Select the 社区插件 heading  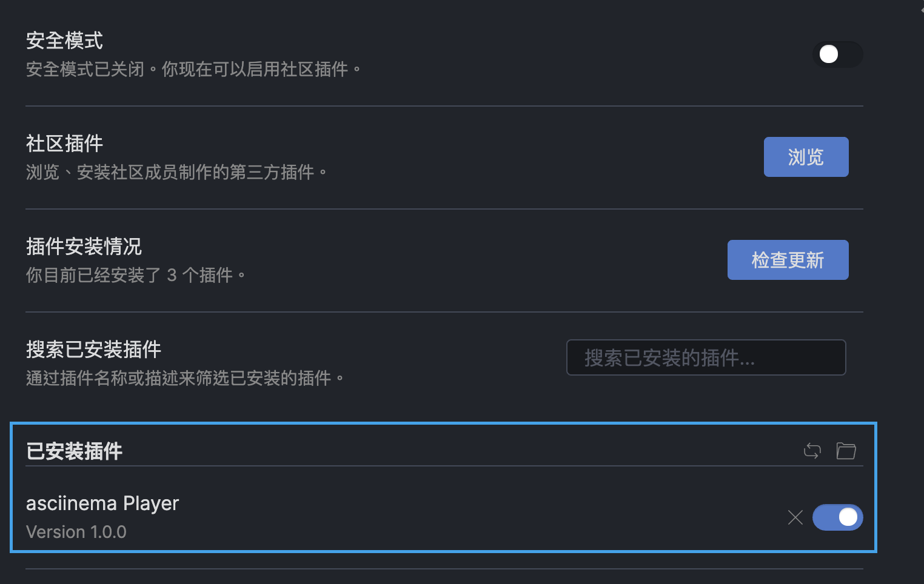[x=65, y=144]
